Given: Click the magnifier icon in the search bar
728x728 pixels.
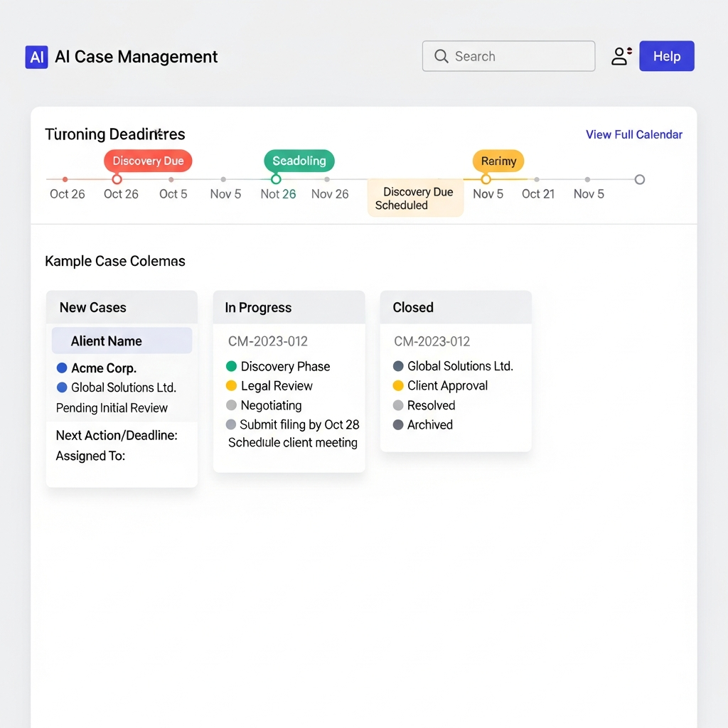Looking at the screenshot, I should [x=441, y=56].
